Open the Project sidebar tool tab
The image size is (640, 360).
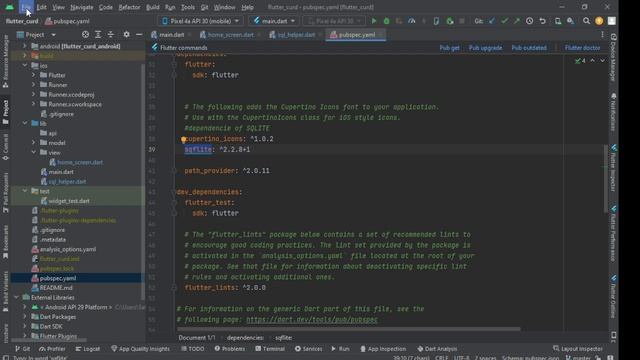point(5,112)
